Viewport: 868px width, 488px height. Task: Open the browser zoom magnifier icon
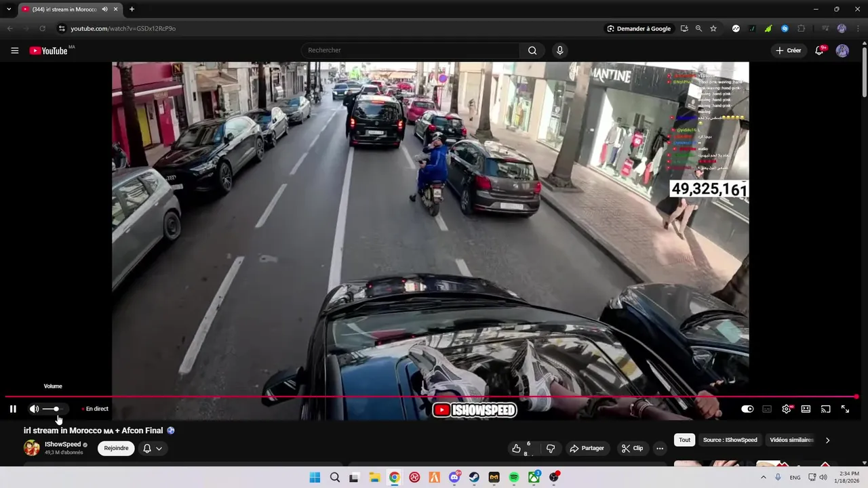(x=698, y=28)
